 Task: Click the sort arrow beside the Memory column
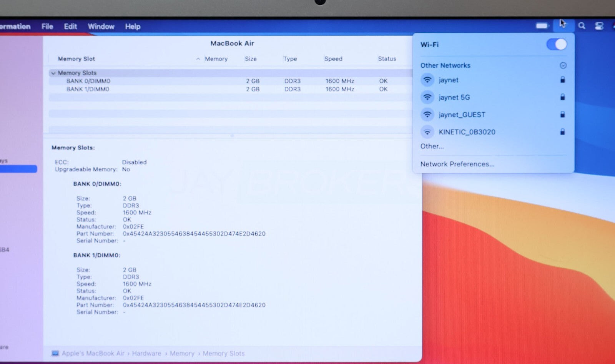point(198,59)
